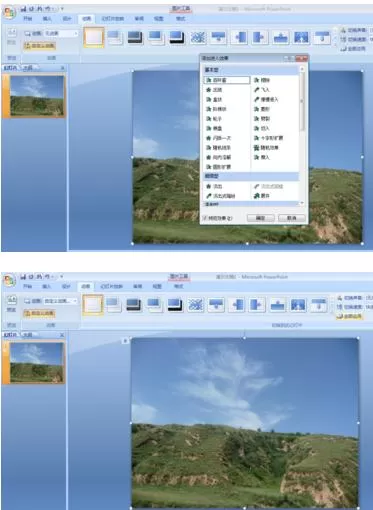
Task: Pick the 出现 entrance effect
Action: point(214,90)
